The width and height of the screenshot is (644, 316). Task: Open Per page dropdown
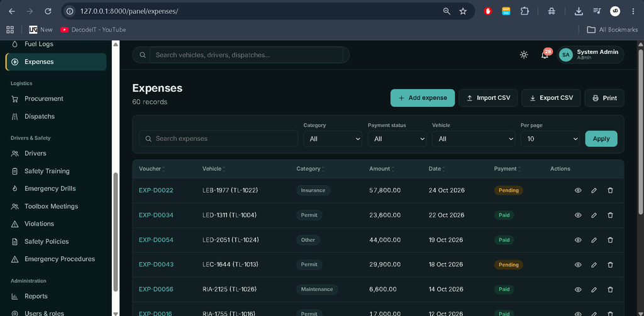[550, 139]
